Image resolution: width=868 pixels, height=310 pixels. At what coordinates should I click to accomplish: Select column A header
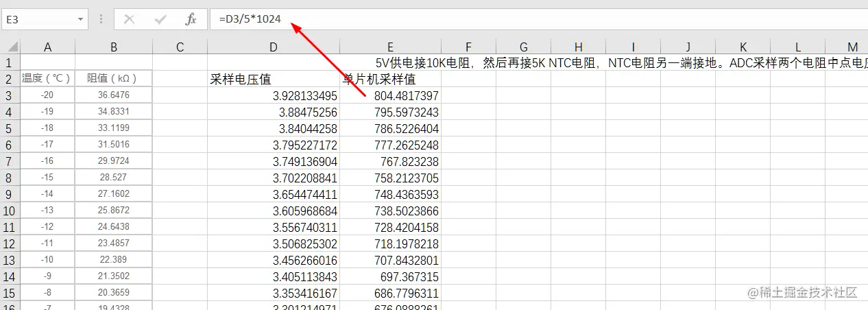click(x=47, y=47)
